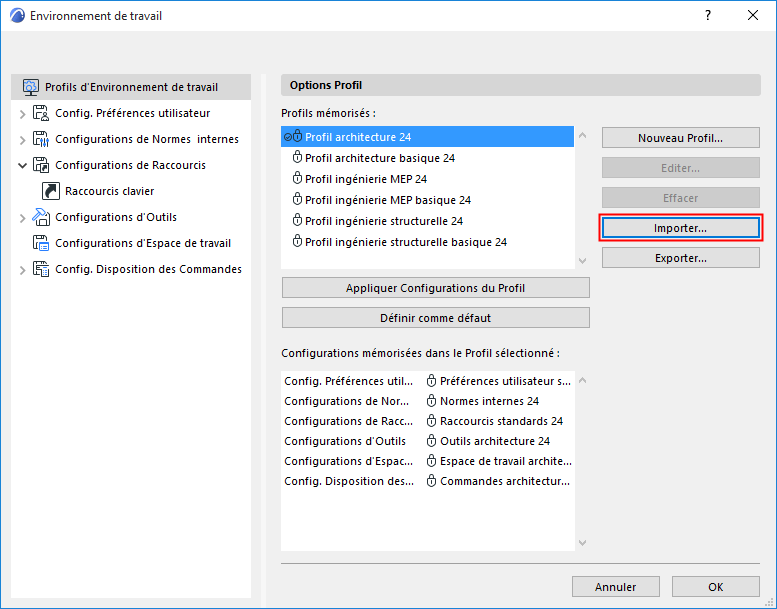777x609 pixels.
Task: Expand Config. Disposition des Commandes node
Action: [x=22, y=270]
